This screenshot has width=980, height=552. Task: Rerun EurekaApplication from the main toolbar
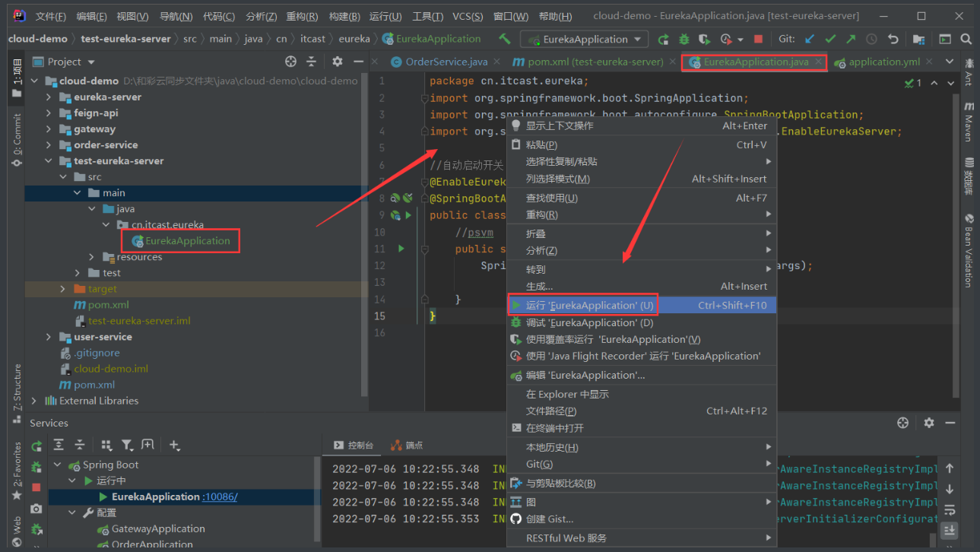coord(664,39)
